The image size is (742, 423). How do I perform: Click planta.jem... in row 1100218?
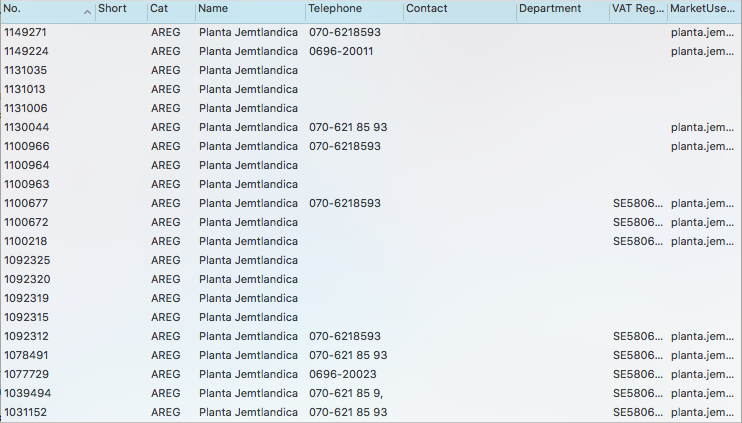[702, 241]
